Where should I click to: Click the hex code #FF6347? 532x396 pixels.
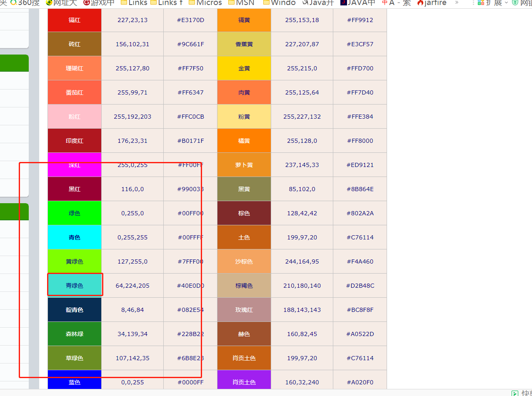point(191,92)
